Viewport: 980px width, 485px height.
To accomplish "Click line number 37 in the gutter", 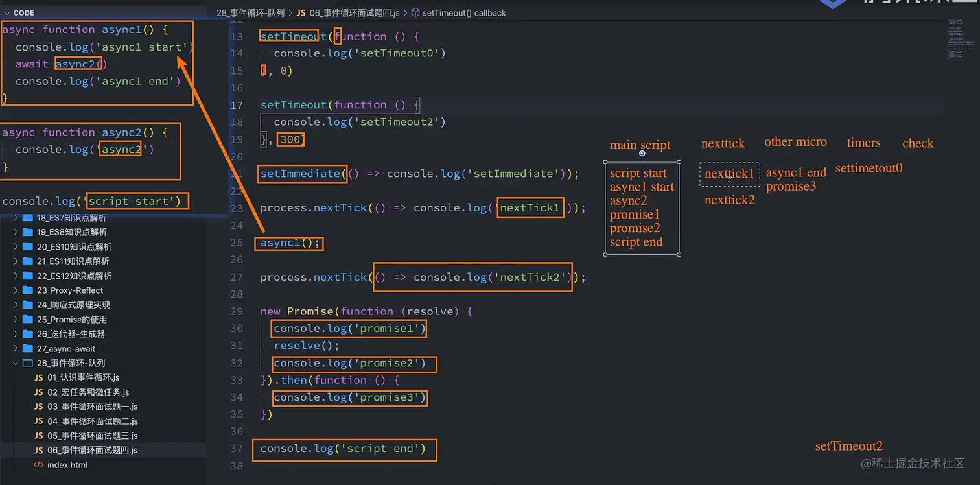I will pyautogui.click(x=237, y=448).
